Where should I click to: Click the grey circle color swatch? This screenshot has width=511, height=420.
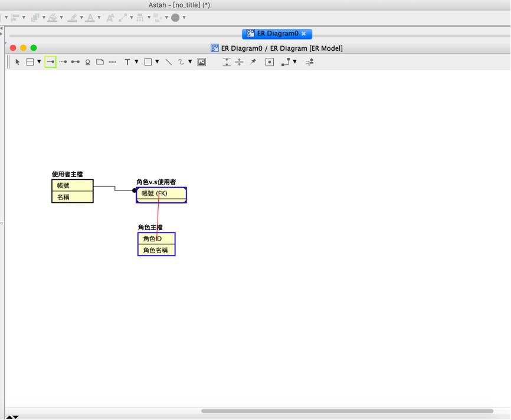[x=175, y=18]
